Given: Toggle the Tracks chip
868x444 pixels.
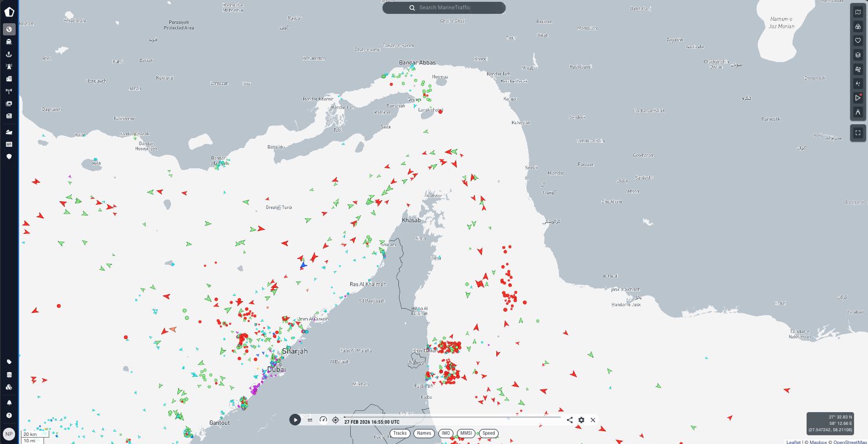Looking at the screenshot, I should click(400, 433).
